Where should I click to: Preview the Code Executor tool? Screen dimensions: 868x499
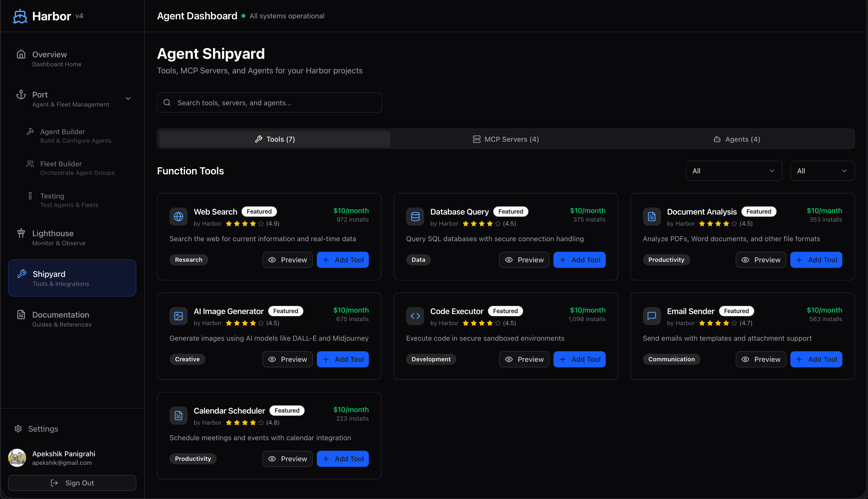click(x=524, y=359)
